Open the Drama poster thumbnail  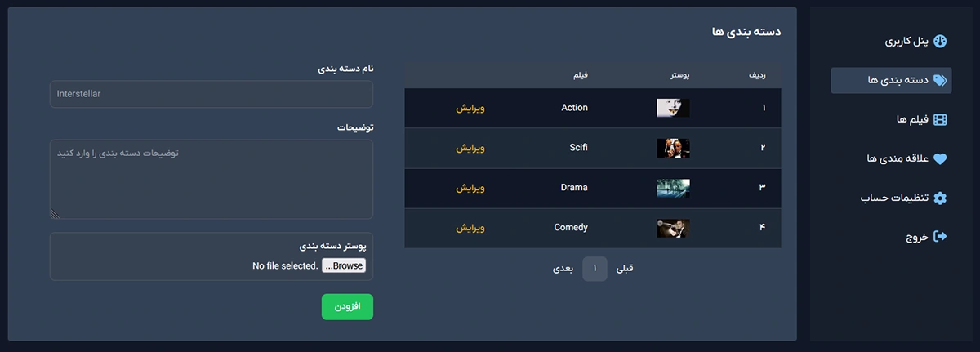(673, 188)
